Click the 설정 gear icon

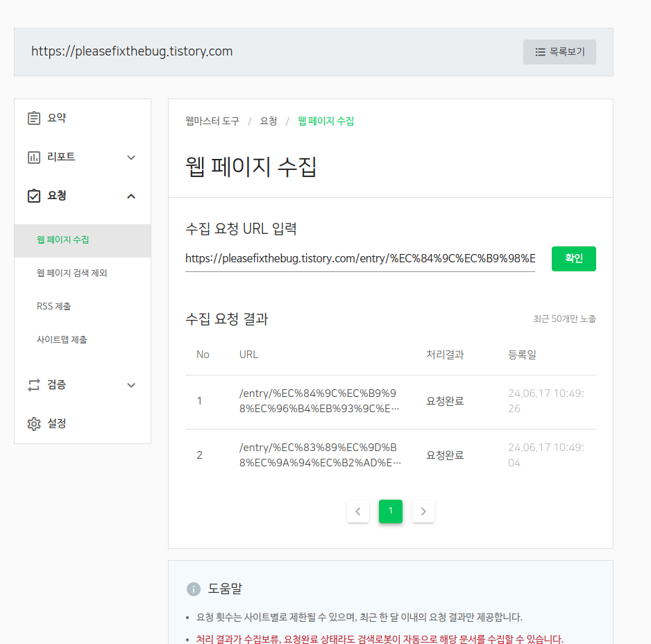point(34,424)
